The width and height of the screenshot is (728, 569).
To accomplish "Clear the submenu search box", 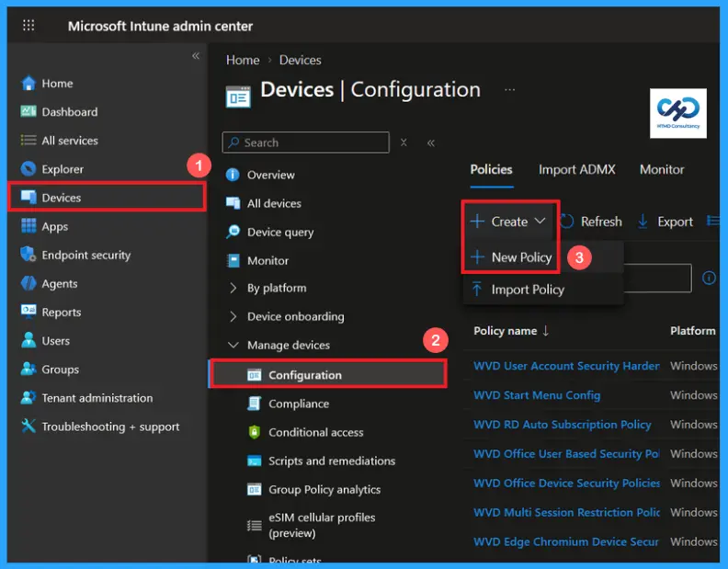I will coord(404,142).
